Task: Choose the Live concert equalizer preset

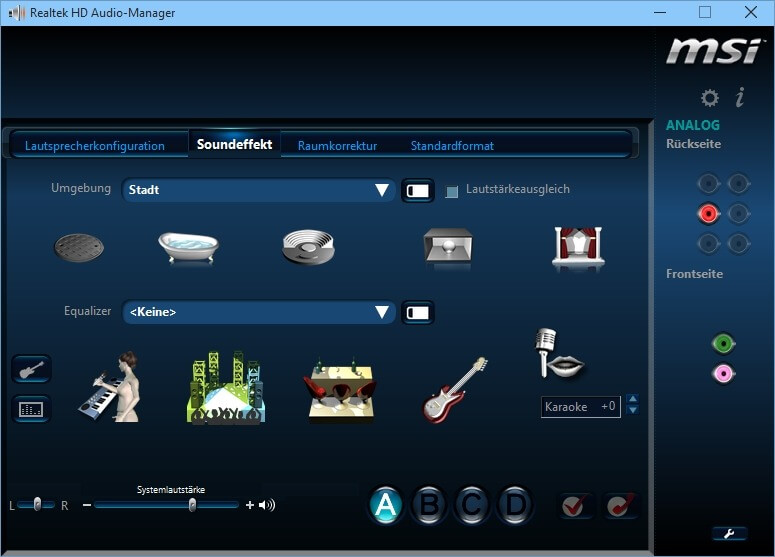Action: click(226, 387)
